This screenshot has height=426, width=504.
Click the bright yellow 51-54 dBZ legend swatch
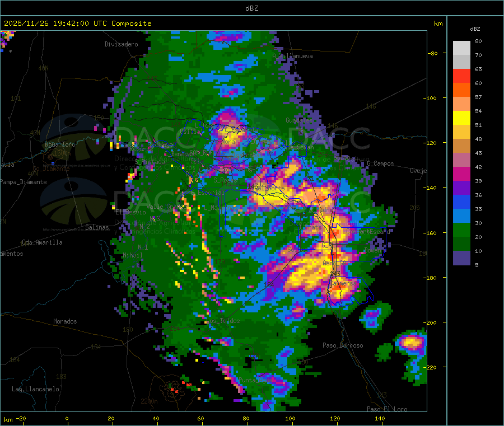tap(461, 118)
